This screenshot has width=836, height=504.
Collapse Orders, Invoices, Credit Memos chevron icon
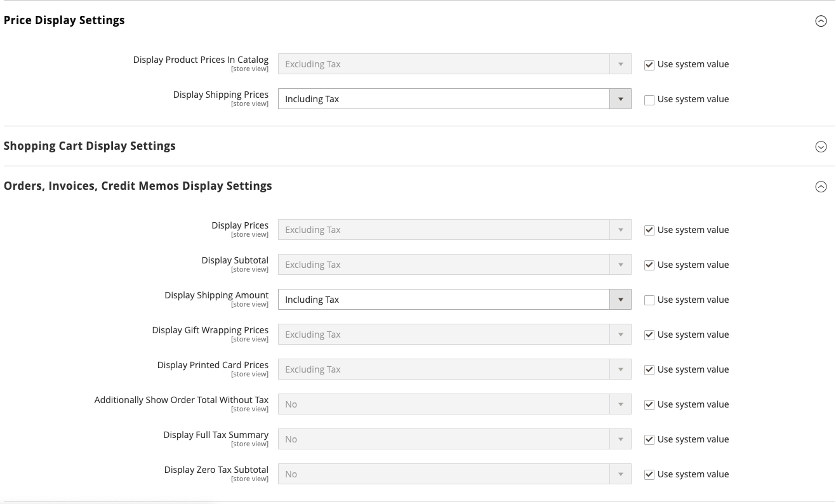821,187
